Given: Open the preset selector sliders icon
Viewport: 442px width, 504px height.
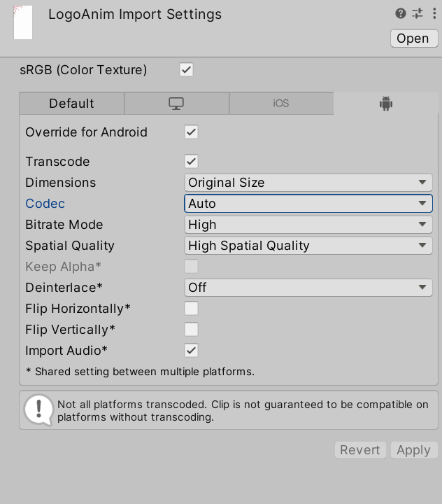Looking at the screenshot, I should [418, 13].
